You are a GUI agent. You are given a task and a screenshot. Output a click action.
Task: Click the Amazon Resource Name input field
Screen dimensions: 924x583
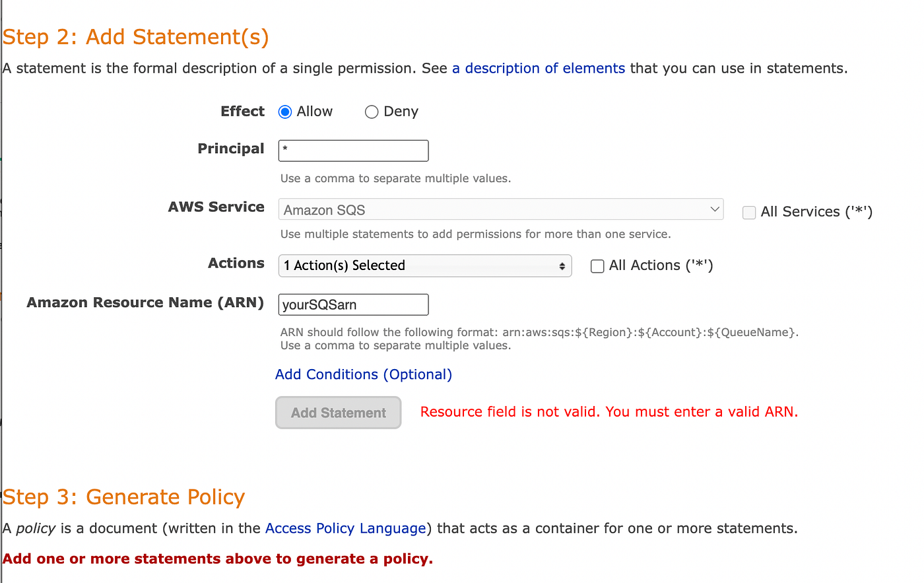coord(354,304)
